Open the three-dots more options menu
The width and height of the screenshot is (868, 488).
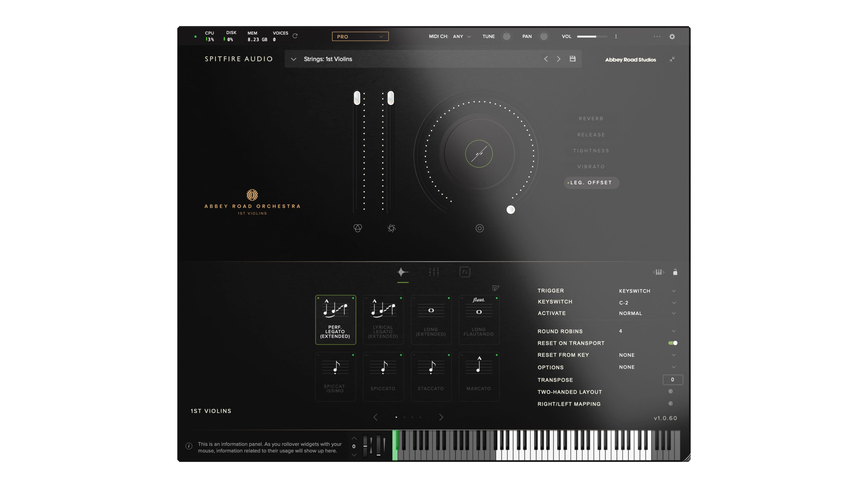(657, 36)
